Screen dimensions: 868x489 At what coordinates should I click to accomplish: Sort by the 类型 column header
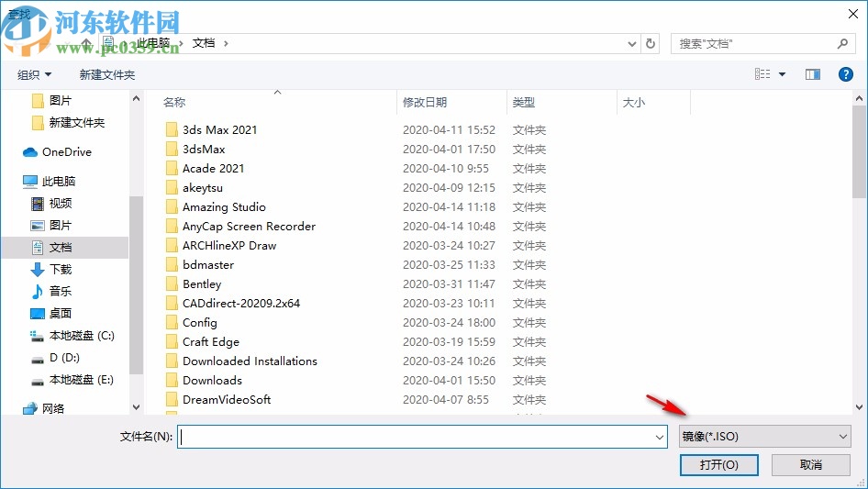(524, 103)
